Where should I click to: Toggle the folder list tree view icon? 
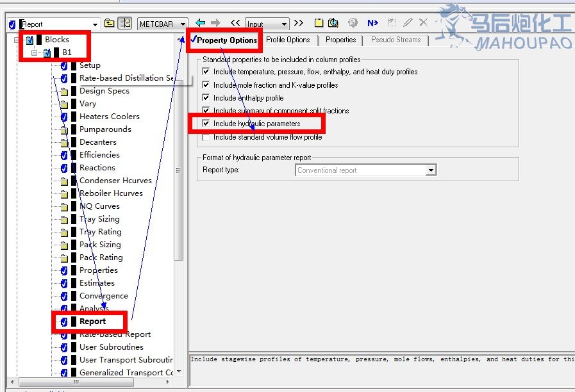click(125, 24)
